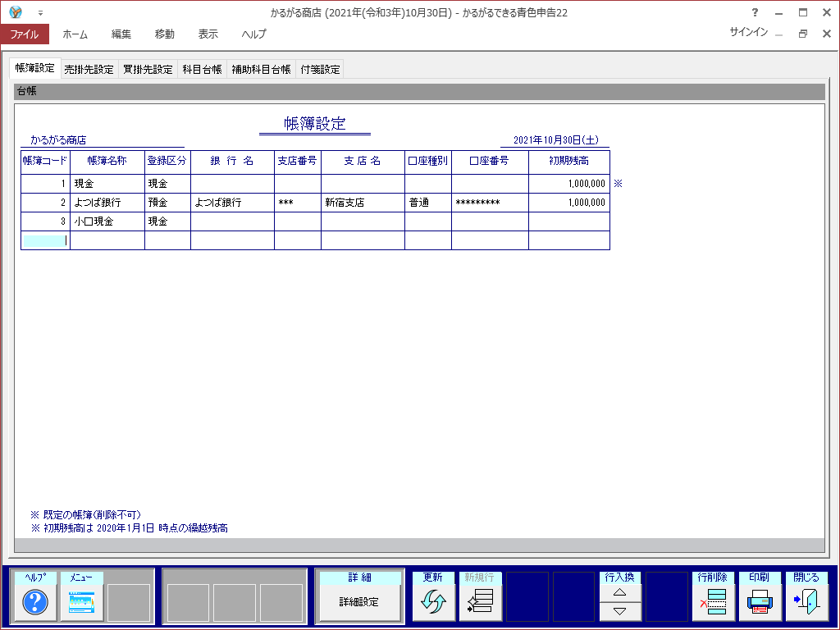Switch to the 付箋設定 tab

click(320, 69)
